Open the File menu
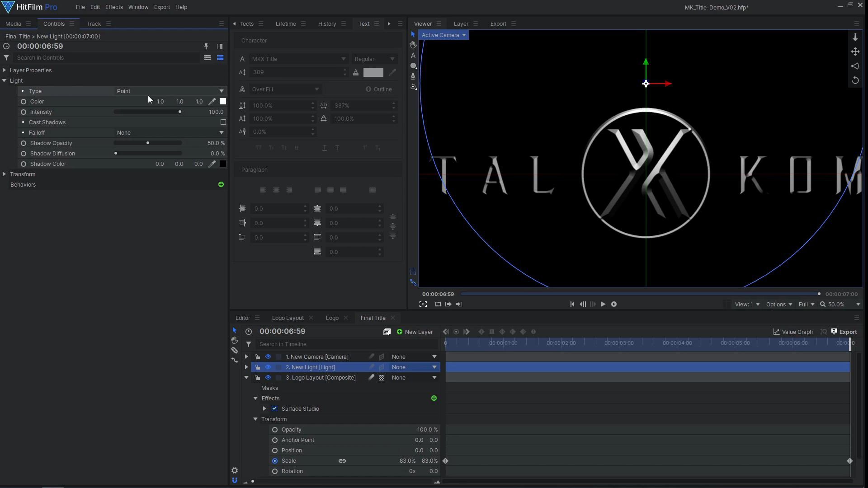Viewport: 868px width, 488px height. pos(80,7)
